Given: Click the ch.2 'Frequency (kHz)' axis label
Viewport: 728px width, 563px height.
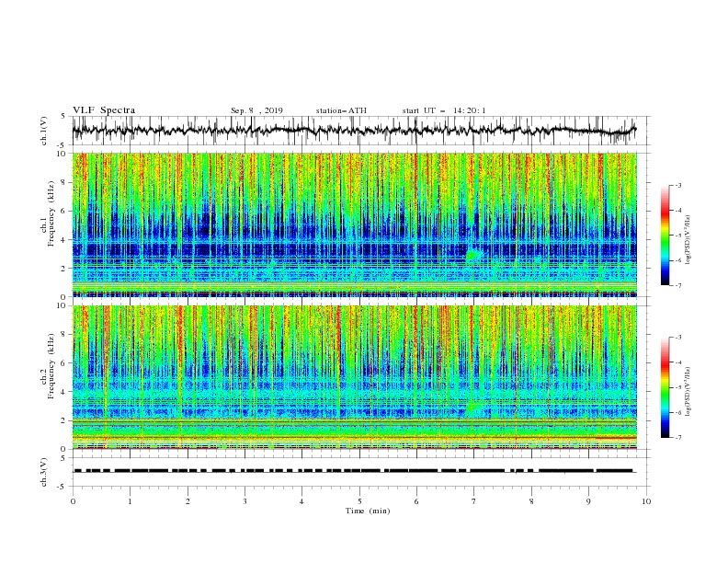Looking at the screenshot, I should pos(52,366).
